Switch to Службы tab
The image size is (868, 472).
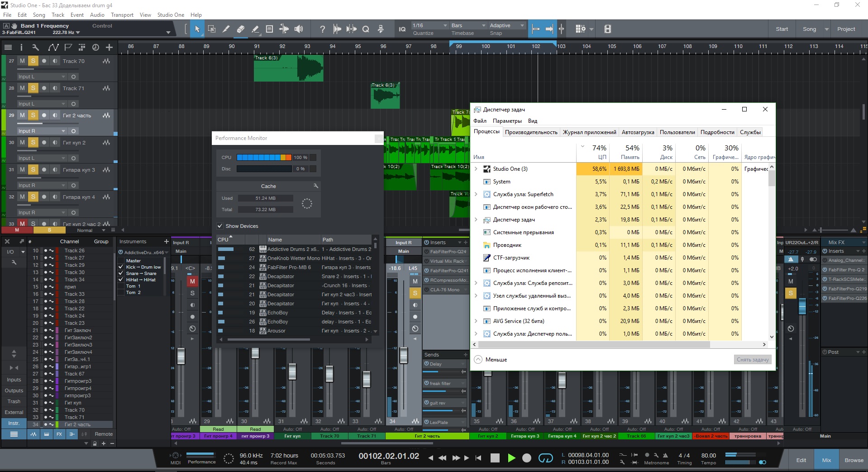click(750, 132)
